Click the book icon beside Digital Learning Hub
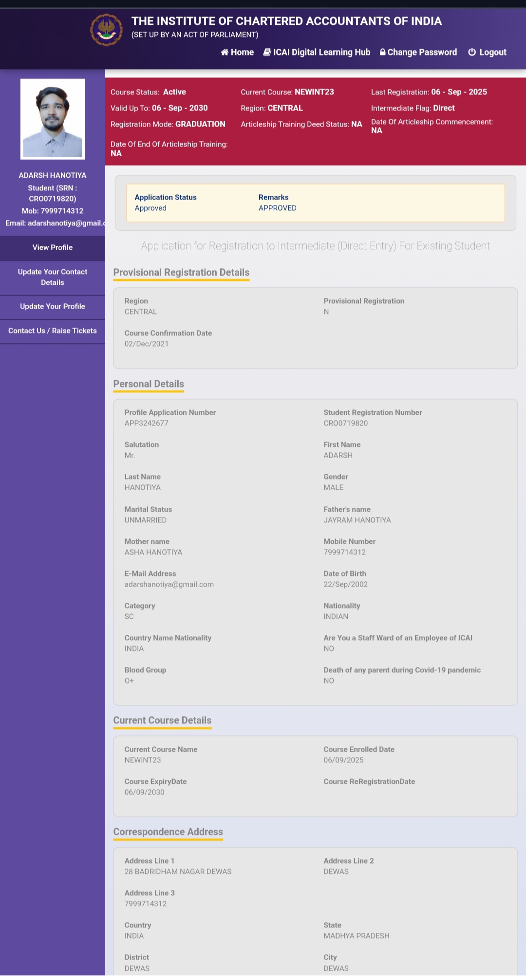Screen dimensions: 526x980 267,52
